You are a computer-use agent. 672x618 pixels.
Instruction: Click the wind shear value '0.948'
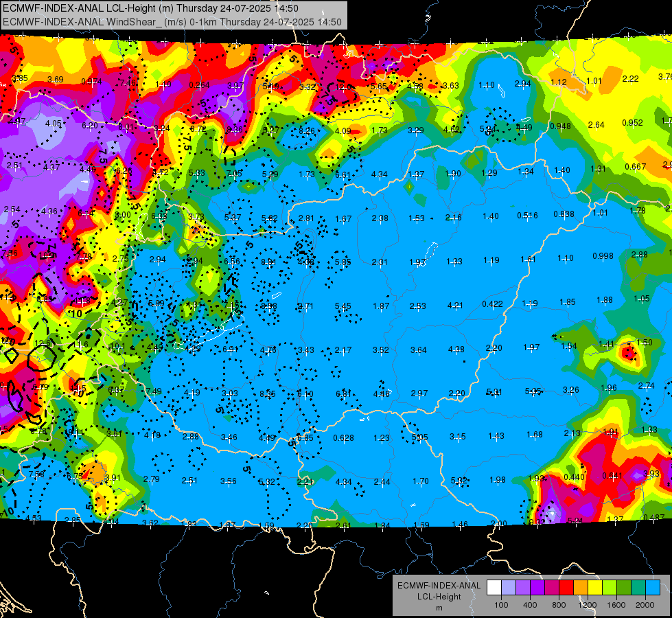[560, 126]
